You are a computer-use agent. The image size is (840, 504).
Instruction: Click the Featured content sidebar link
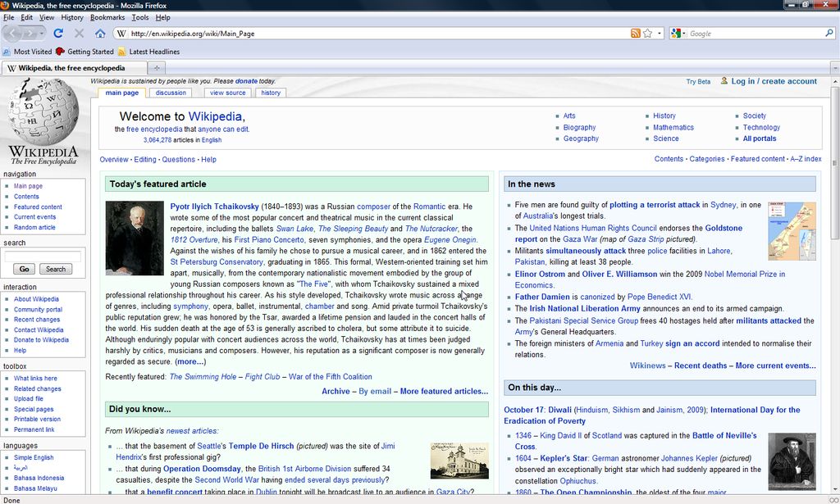(38, 207)
